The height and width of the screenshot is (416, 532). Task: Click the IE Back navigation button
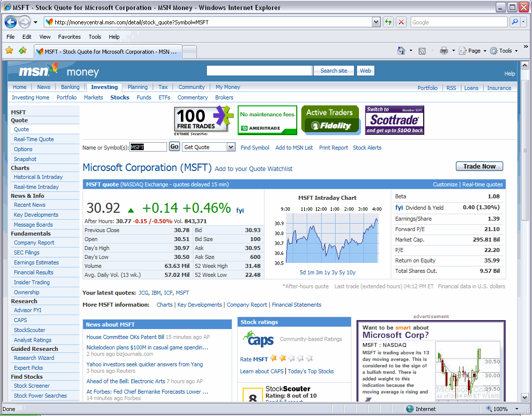(11, 22)
